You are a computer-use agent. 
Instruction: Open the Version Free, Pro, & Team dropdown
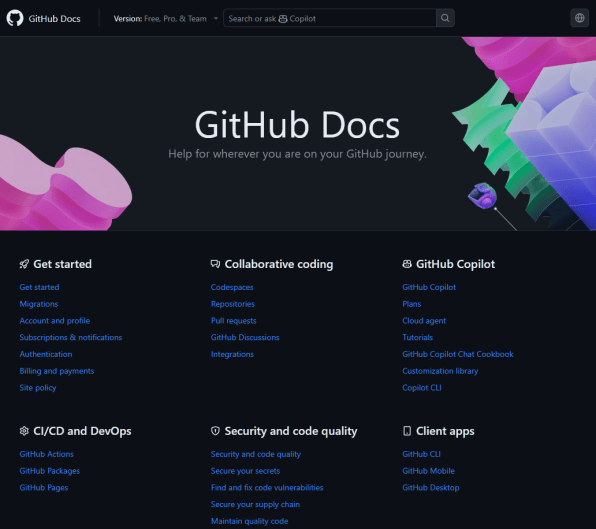point(166,19)
